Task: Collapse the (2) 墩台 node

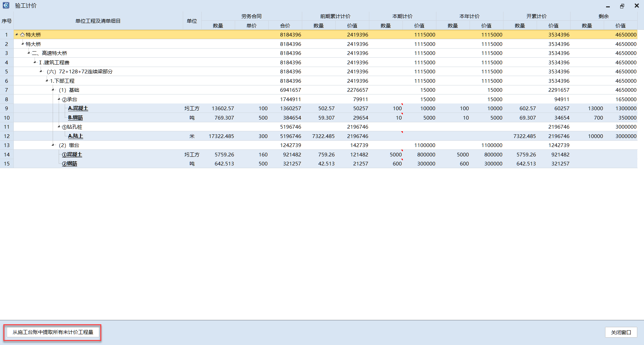Action: pos(53,145)
